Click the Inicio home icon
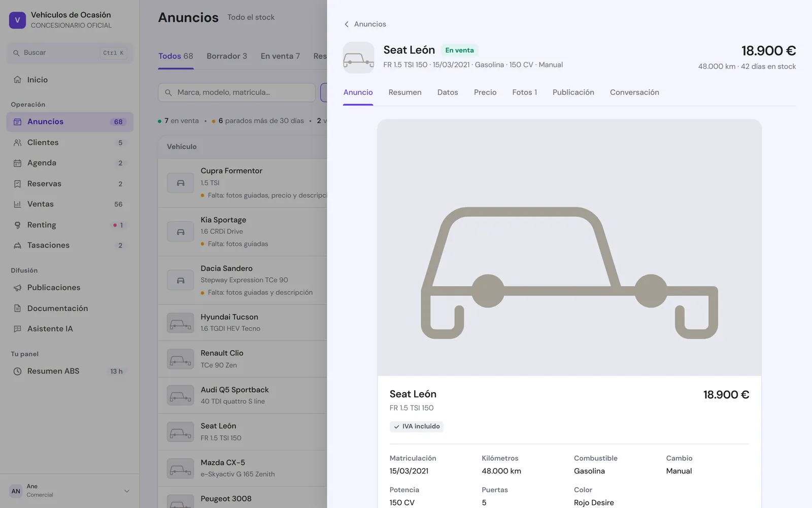812x508 pixels. pyautogui.click(x=17, y=80)
